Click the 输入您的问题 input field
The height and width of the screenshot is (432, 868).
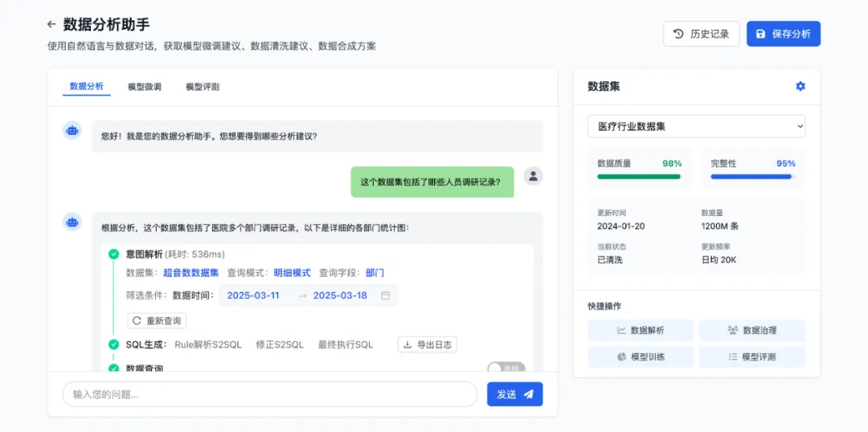[269, 394]
